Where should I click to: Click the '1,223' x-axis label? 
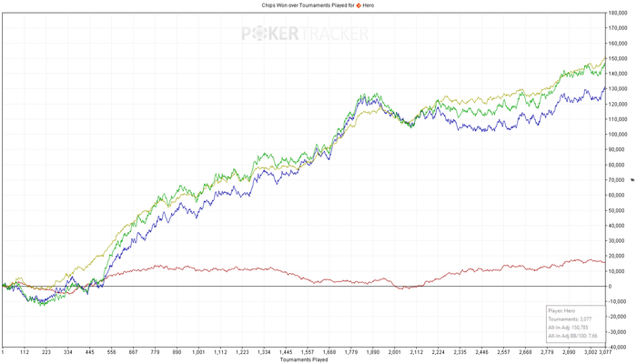(242, 352)
